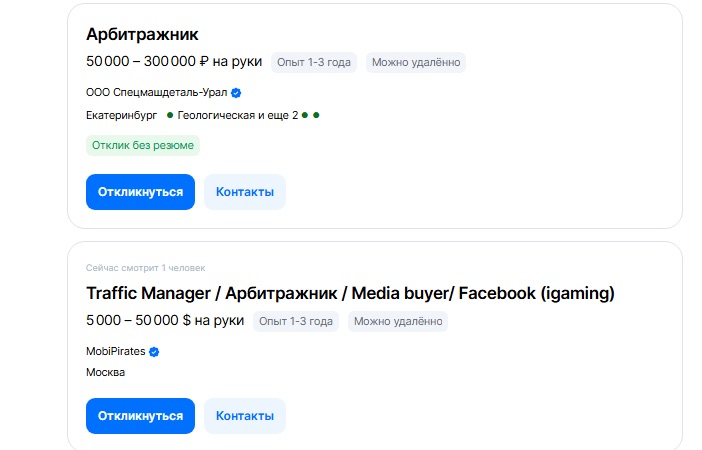Viewport: 702px width, 450px height.
Task: Click 'Отклик без резюме' green tag
Action: (143, 146)
